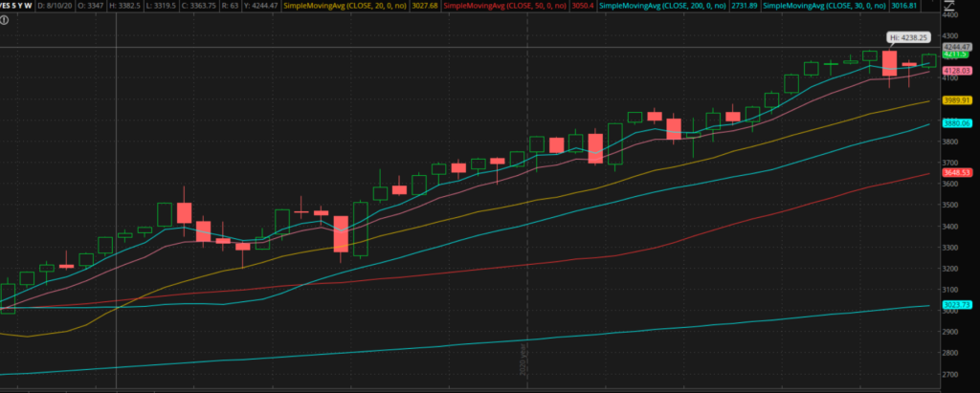The height and width of the screenshot is (393, 980).
Task: Click the 2900 price axis label
Action: tap(950, 332)
